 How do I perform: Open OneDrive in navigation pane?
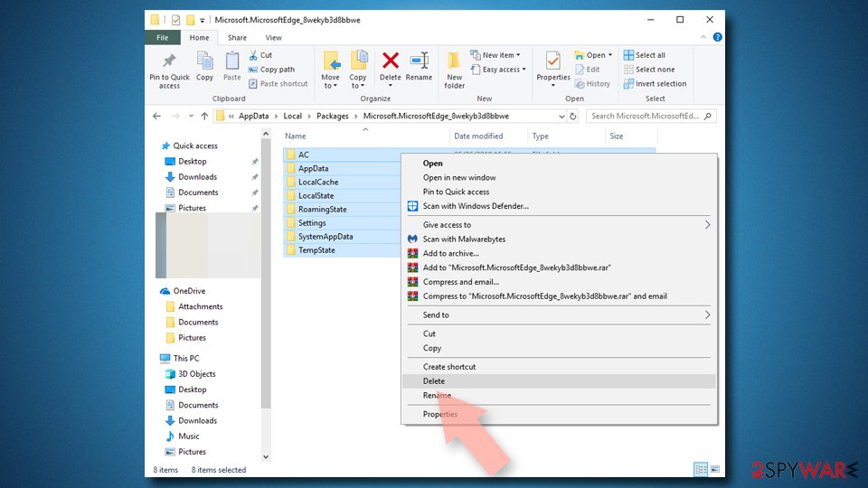tap(189, 291)
